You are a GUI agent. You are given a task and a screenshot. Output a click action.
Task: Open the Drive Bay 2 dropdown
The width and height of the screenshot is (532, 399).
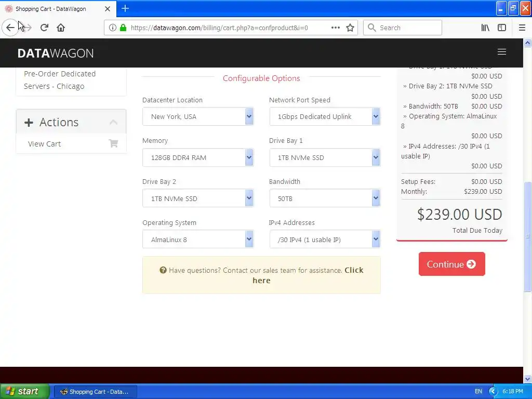click(198, 198)
